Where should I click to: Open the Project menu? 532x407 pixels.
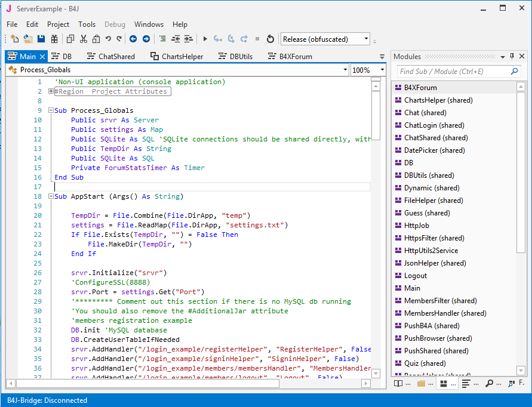pos(58,24)
